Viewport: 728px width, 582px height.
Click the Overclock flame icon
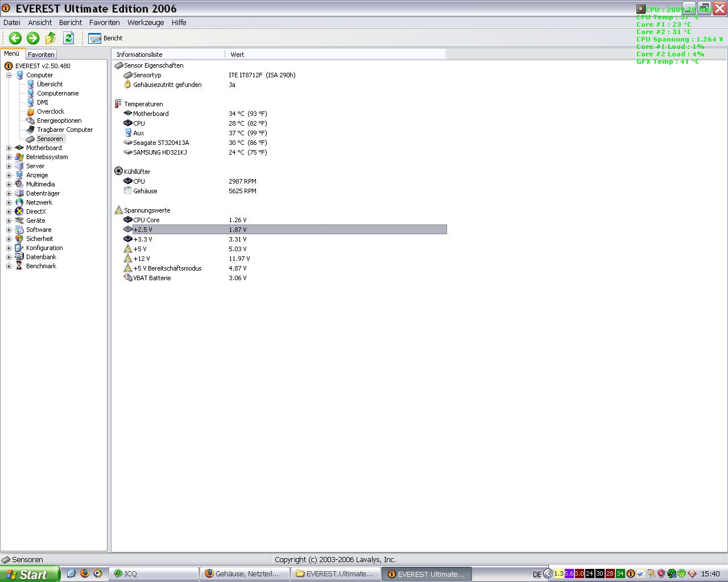[31, 111]
